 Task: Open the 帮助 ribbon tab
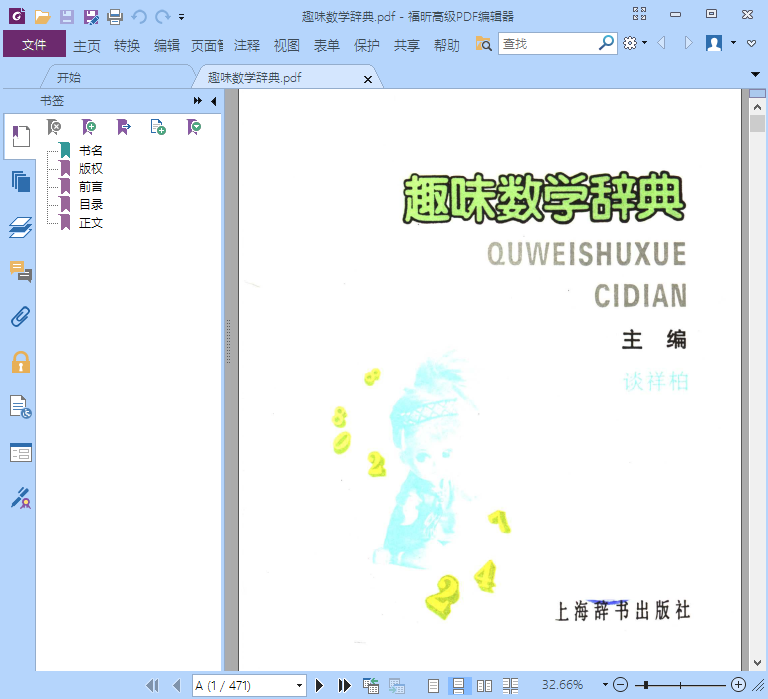coord(447,46)
